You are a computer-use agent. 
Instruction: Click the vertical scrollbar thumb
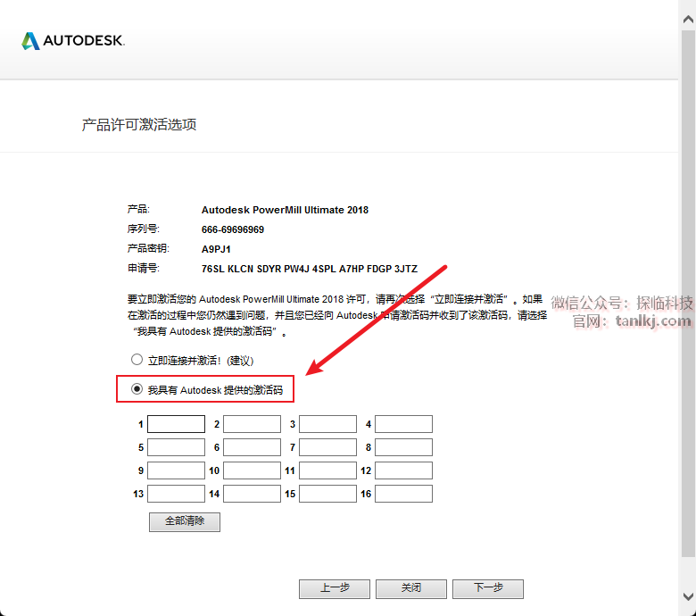click(x=689, y=293)
